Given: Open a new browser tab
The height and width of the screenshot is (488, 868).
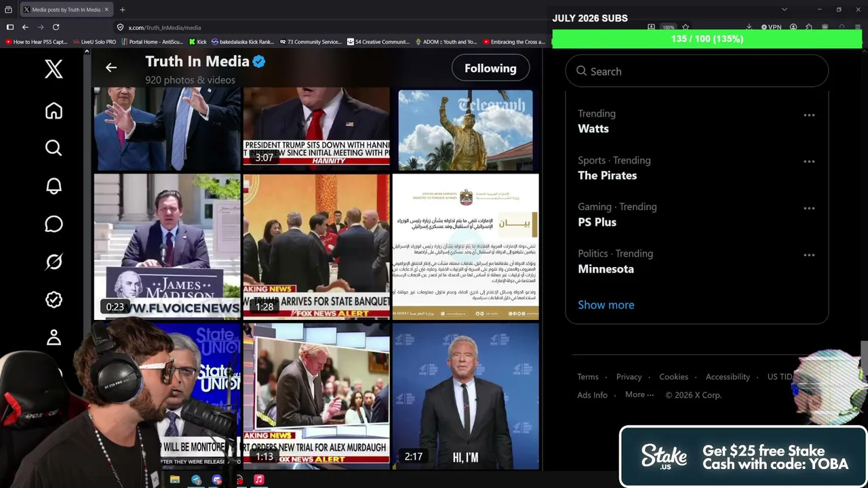Looking at the screenshot, I should 123,9.
